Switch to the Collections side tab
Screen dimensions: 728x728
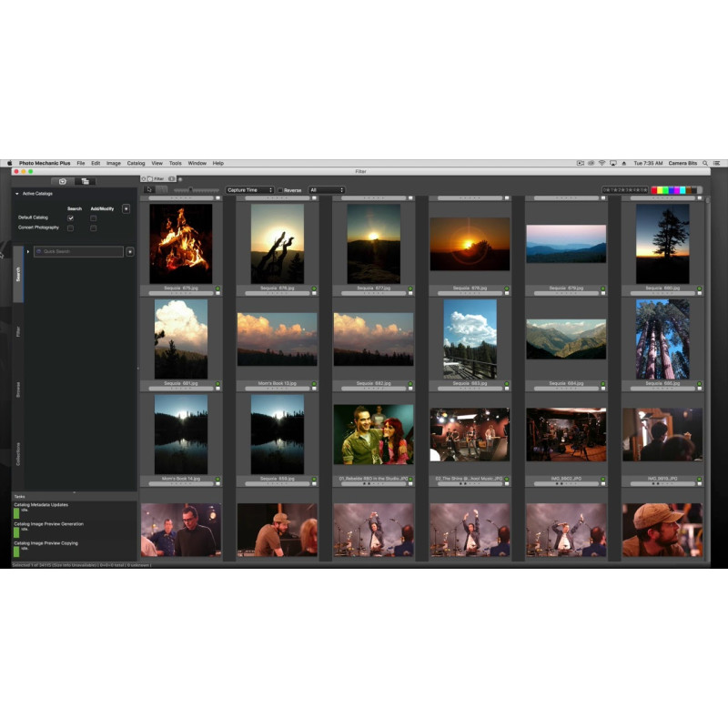[18, 453]
